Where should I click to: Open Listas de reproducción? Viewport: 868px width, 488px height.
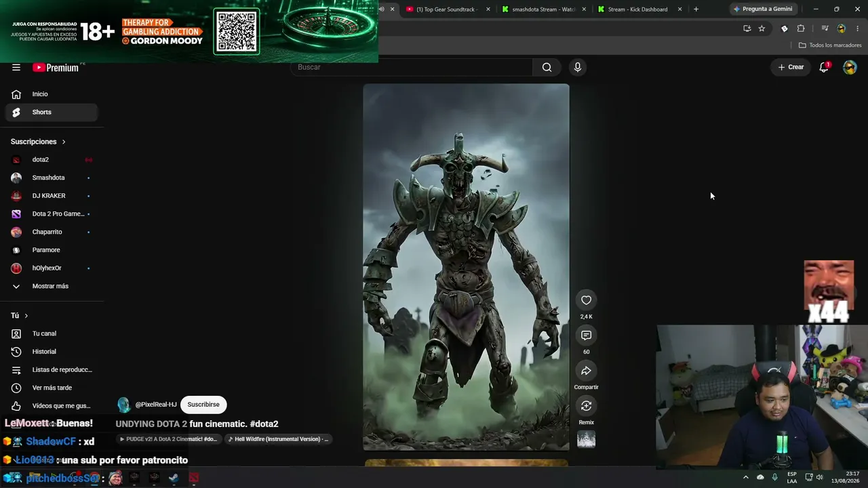52,370
